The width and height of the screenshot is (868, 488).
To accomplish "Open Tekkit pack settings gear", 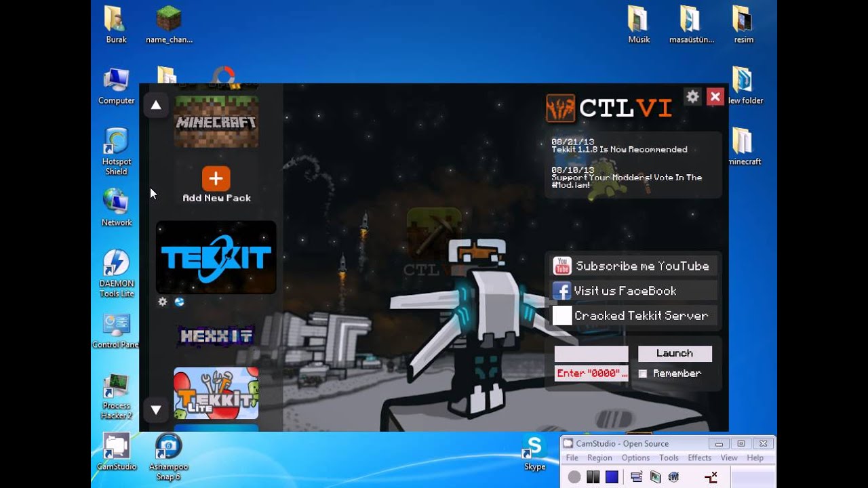I will pyautogui.click(x=163, y=302).
